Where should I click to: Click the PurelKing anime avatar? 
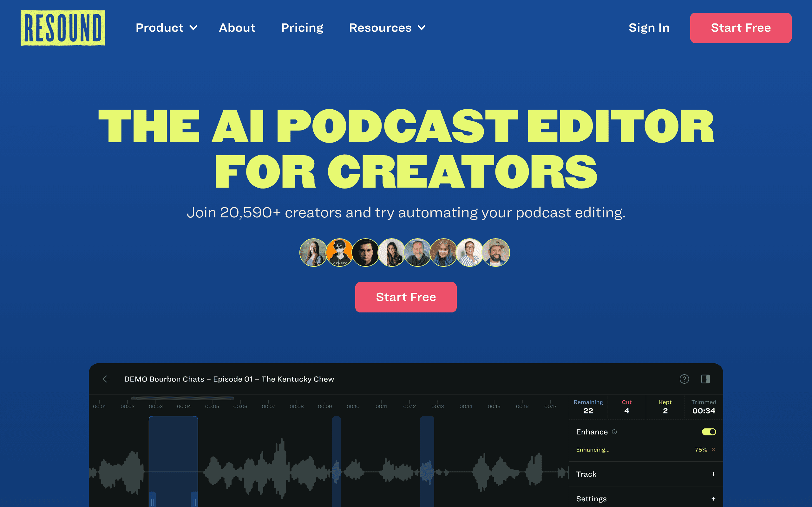click(x=340, y=253)
